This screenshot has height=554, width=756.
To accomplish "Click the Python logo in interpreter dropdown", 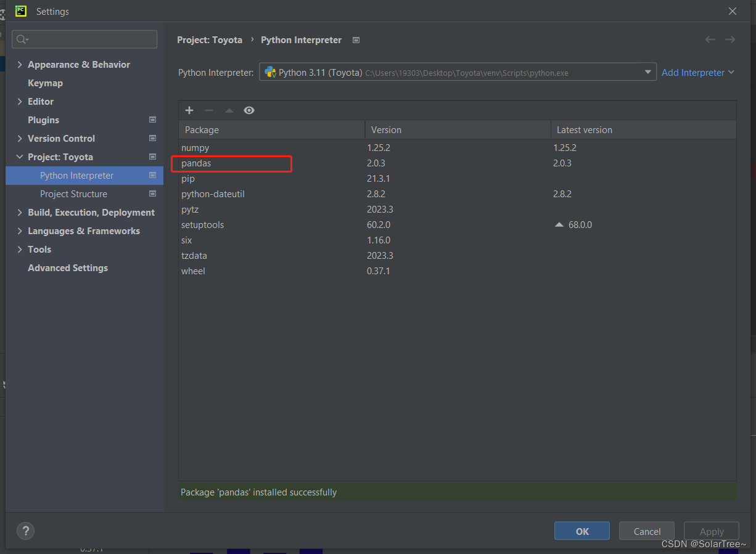I will (270, 72).
